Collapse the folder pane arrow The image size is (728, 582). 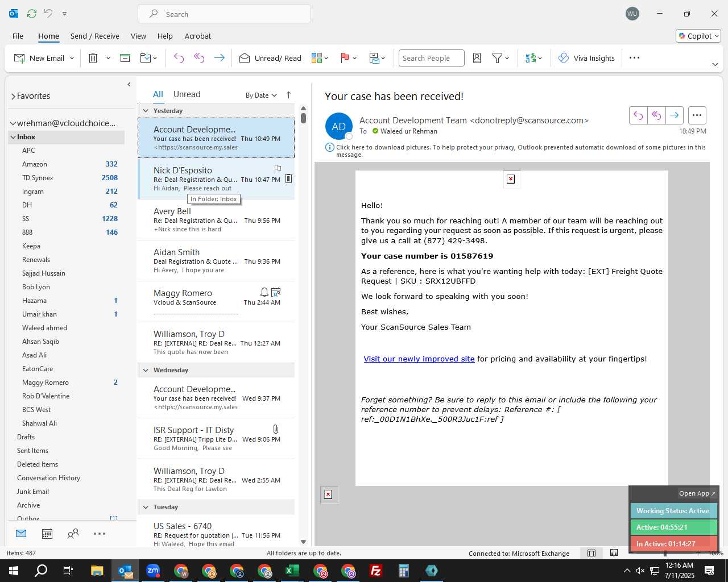click(129, 84)
